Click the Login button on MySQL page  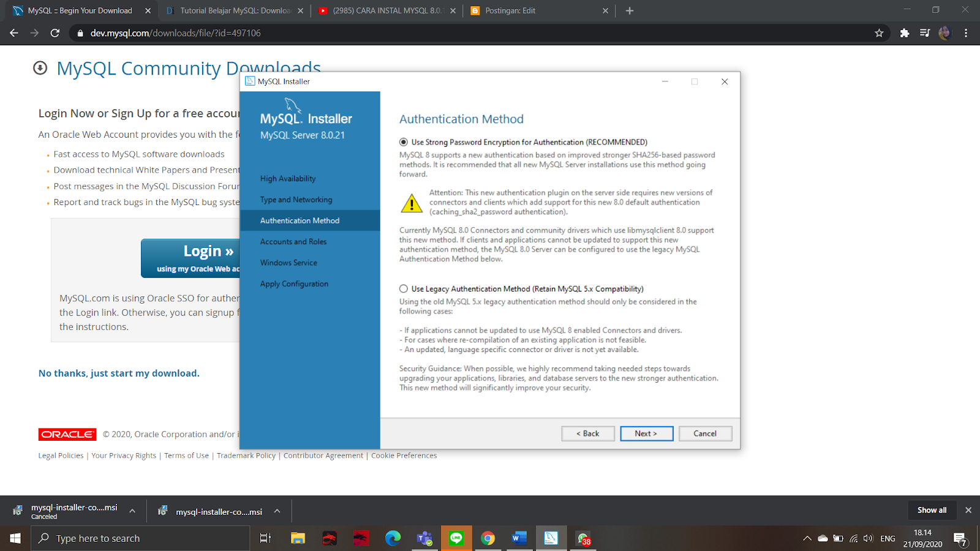(x=191, y=258)
